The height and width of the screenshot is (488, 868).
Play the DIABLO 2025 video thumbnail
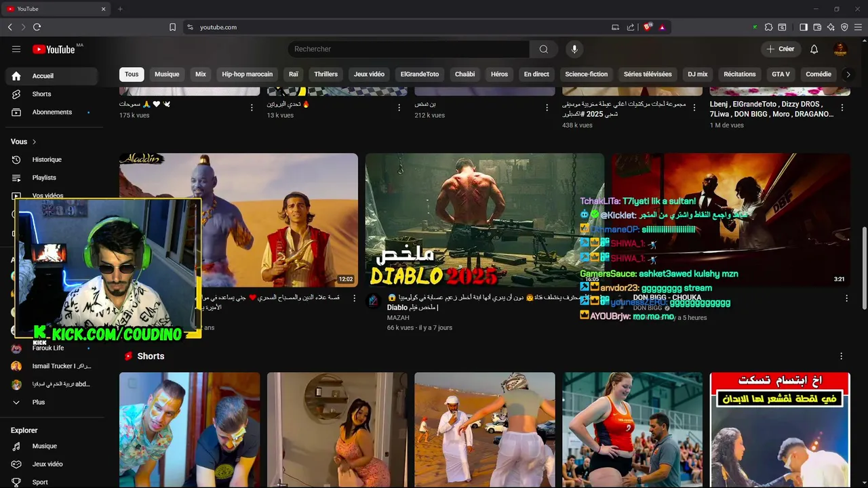point(485,220)
